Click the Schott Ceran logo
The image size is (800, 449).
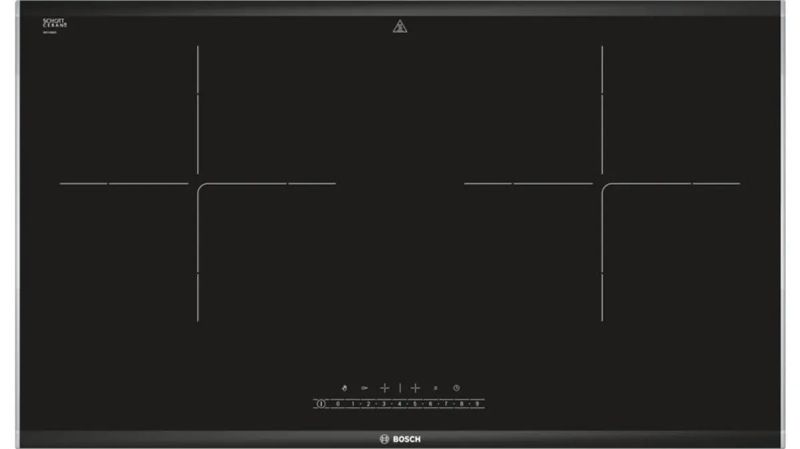54,23
